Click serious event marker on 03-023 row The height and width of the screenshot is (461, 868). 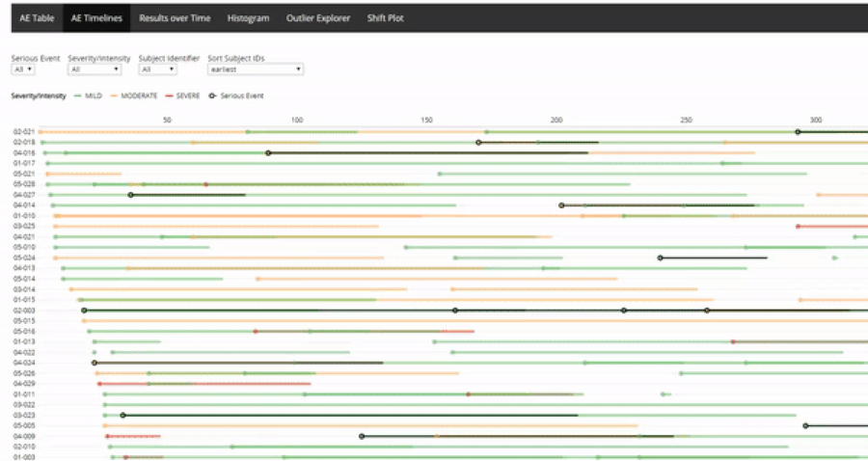[x=122, y=416]
